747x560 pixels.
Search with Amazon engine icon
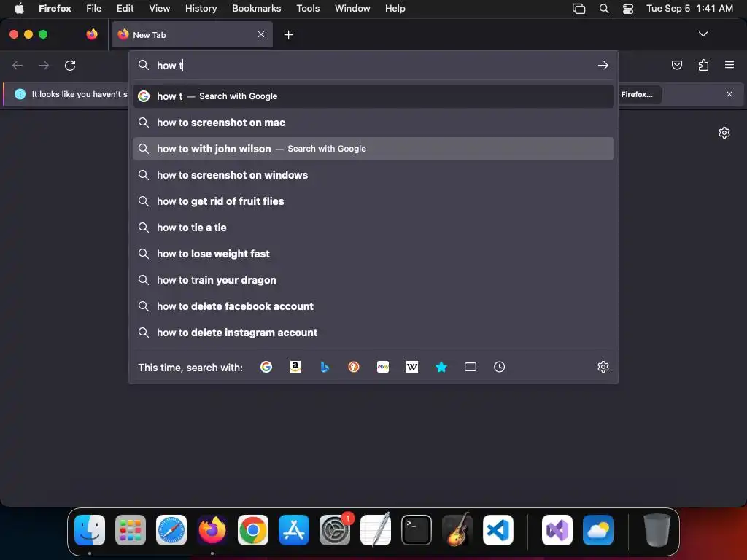point(295,367)
